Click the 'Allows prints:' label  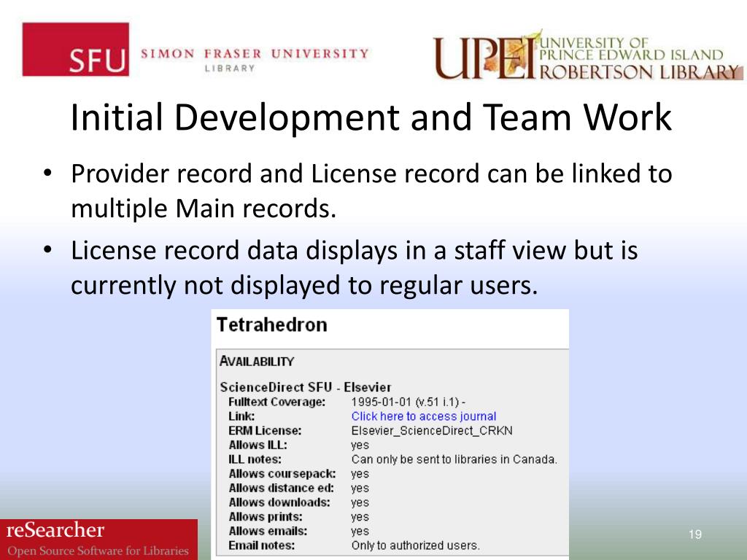click(266, 517)
